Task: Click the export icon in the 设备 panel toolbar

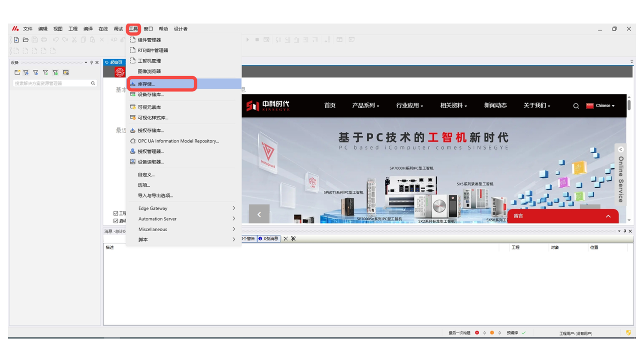Action: tap(17, 72)
